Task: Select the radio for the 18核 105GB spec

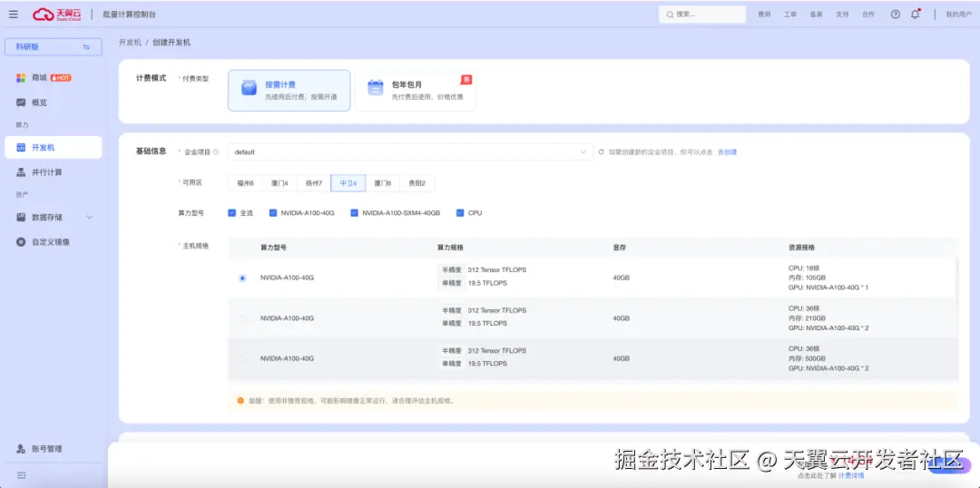Action: 242,278
